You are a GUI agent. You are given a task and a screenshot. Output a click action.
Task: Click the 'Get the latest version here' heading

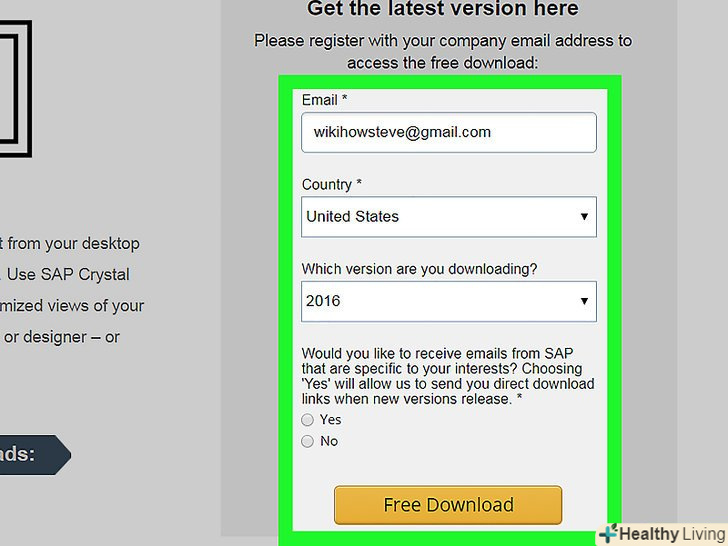443,8
